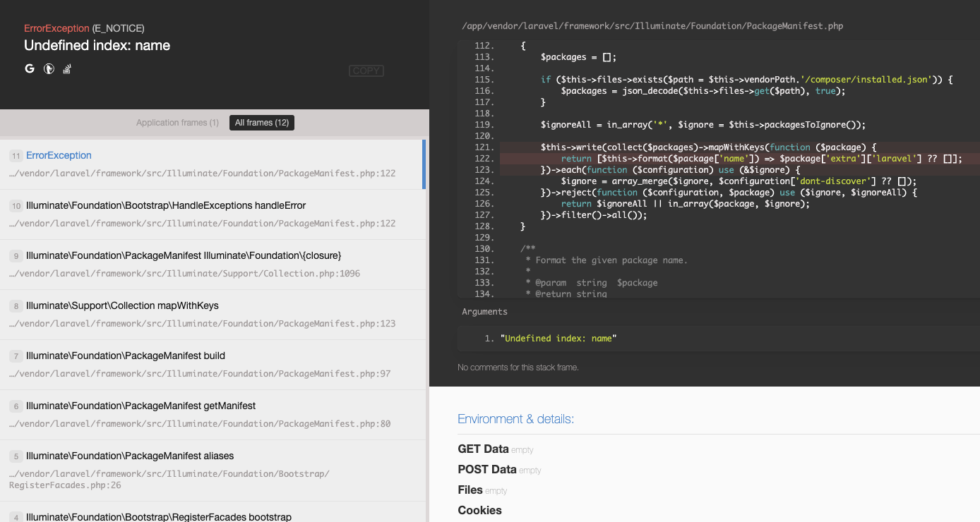Click the COPY button for the exception
This screenshot has width=980, height=522.
[x=366, y=71]
